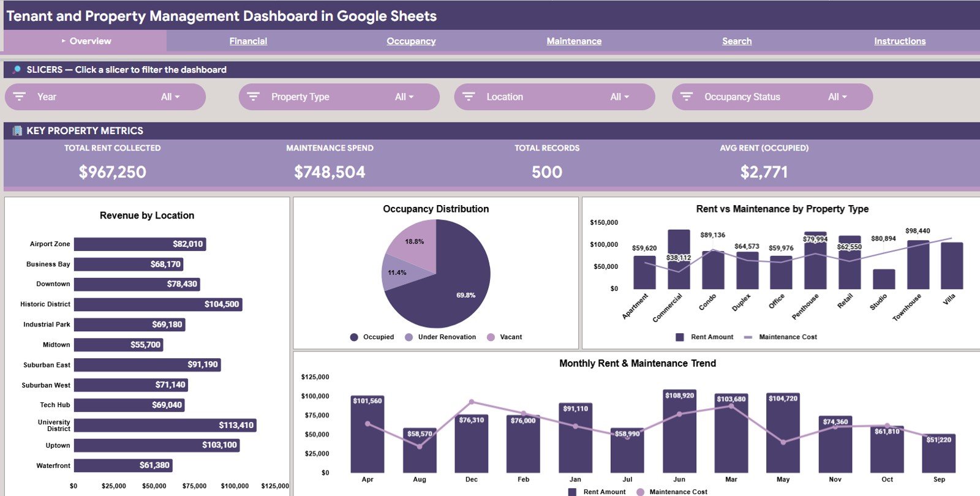Viewport: 980px width, 496px height.
Task: Click the magnifier icon beside SLICERS heading
Action: (17, 70)
